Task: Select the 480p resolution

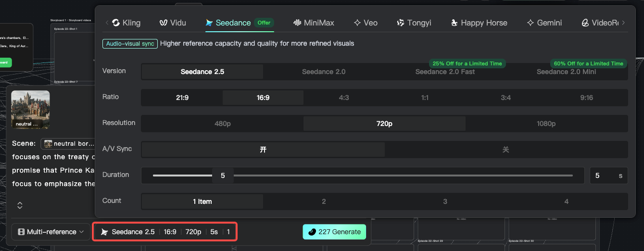Action: click(223, 124)
